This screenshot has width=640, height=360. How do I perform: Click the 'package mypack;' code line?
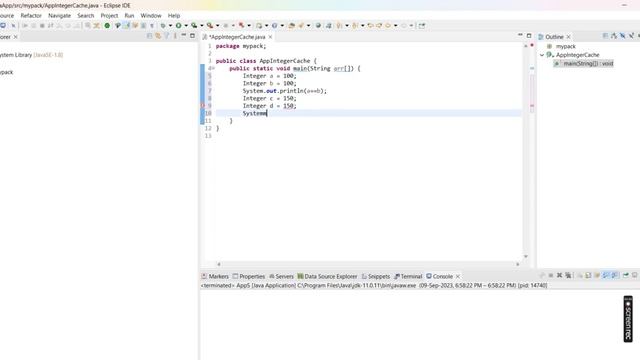click(241, 46)
